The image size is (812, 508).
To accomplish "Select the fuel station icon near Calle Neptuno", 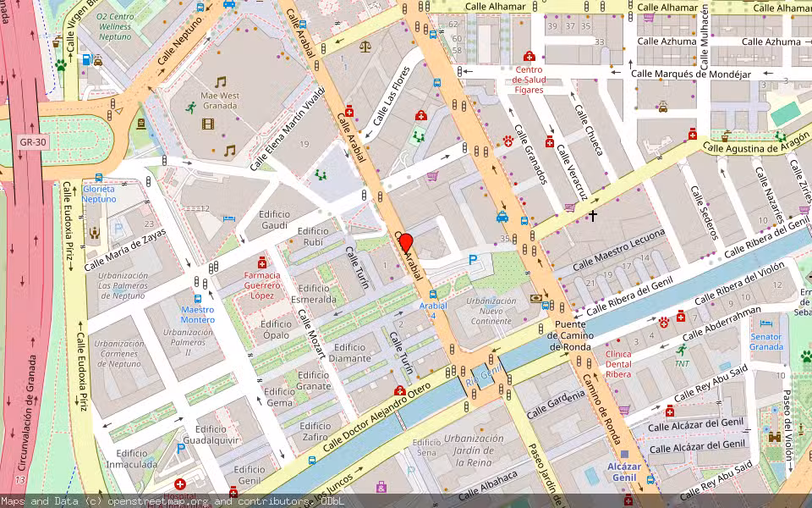I will point(87,60).
